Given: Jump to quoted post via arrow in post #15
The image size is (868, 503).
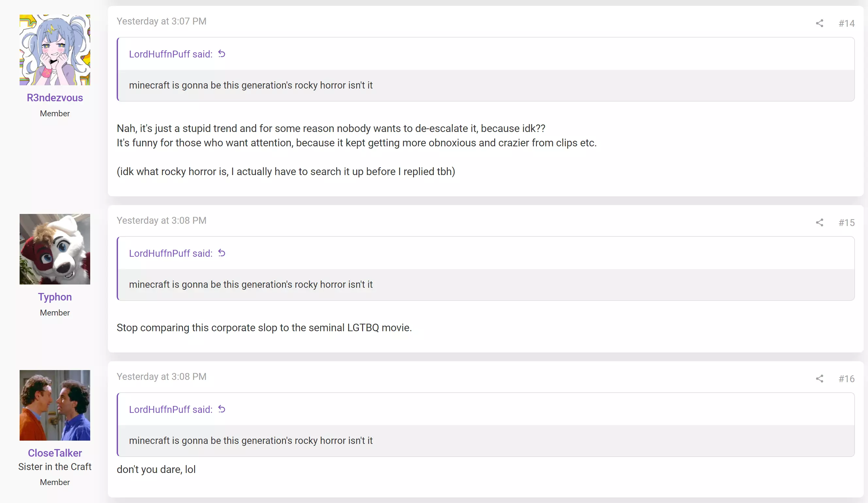Looking at the screenshot, I should tap(222, 253).
